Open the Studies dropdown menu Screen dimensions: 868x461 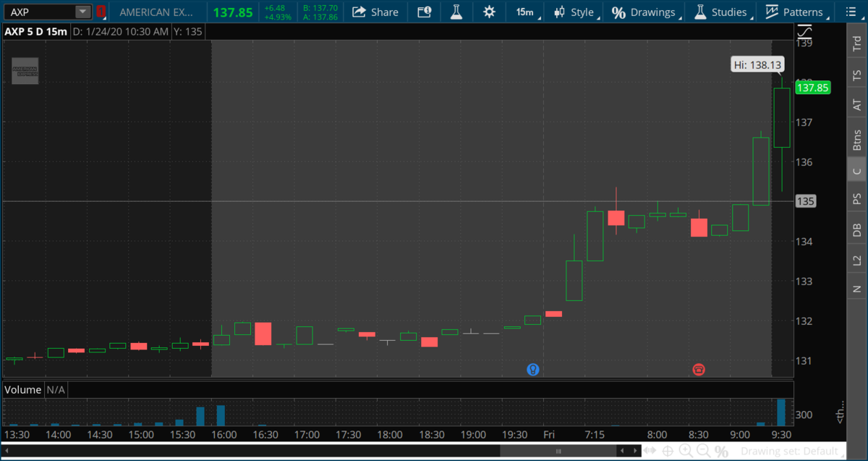click(722, 12)
